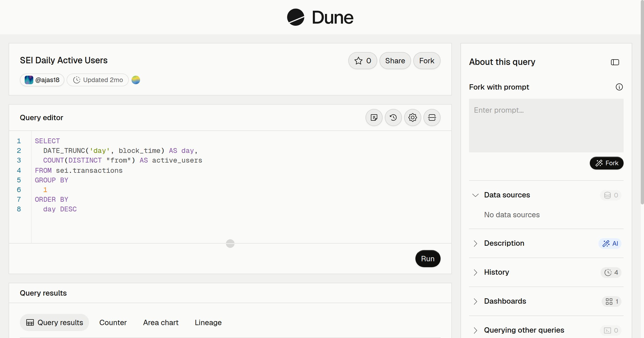
Task: Focus the Enter prompt text field
Action: pos(546,126)
